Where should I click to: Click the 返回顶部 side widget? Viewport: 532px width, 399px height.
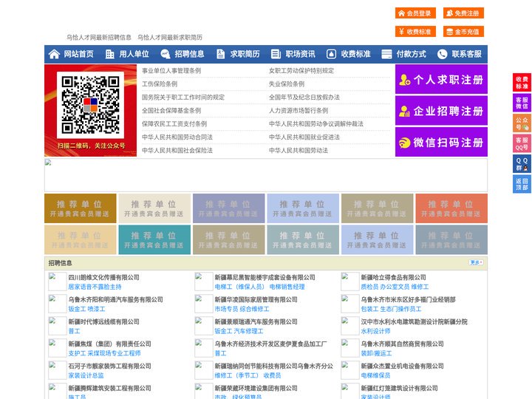pos(522,184)
